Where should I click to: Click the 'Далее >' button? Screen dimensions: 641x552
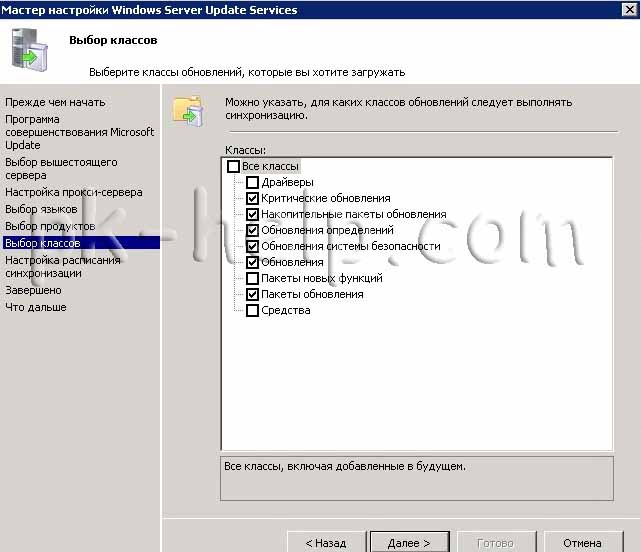click(410, 542)
